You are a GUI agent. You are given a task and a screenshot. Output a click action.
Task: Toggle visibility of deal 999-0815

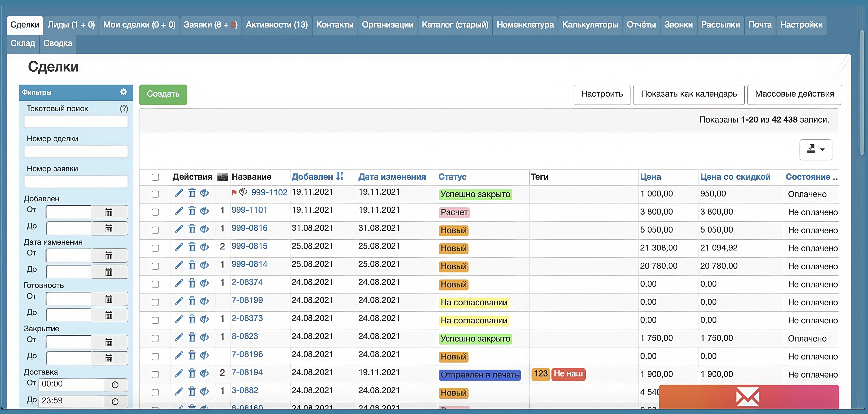204,247
